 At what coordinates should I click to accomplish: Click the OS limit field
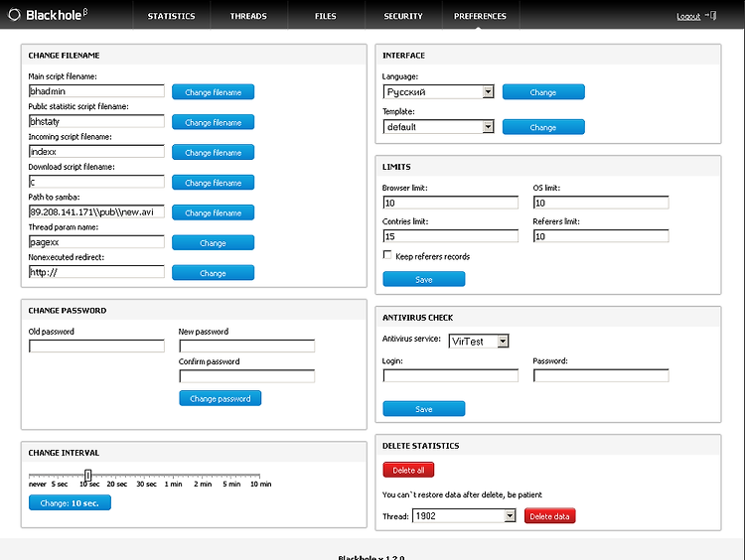click(601, 203)
